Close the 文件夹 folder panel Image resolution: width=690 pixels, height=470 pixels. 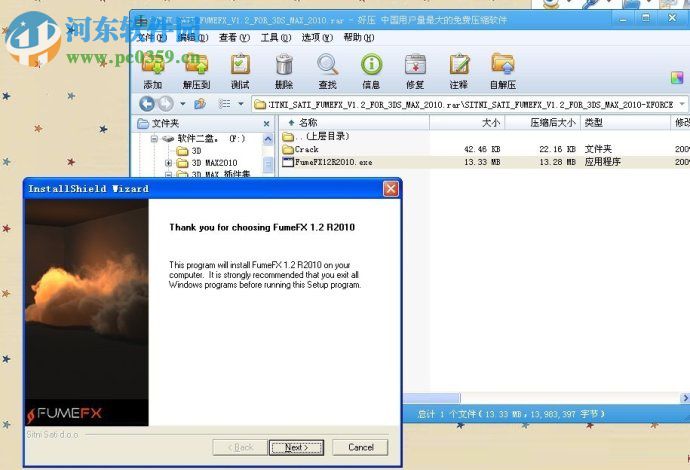tap(266, 124)
